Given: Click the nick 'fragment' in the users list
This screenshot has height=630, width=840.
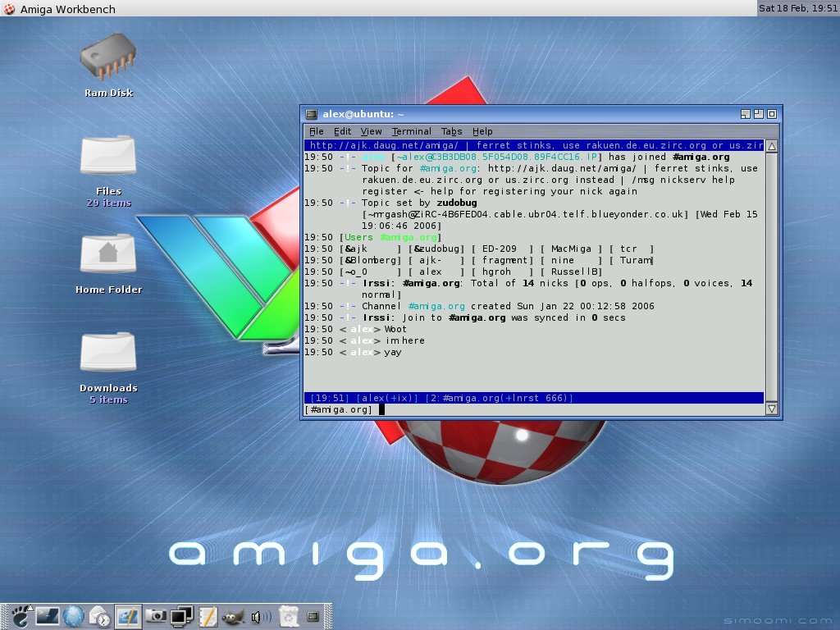Looking at the screenshot, I should (x=504, y=260).
